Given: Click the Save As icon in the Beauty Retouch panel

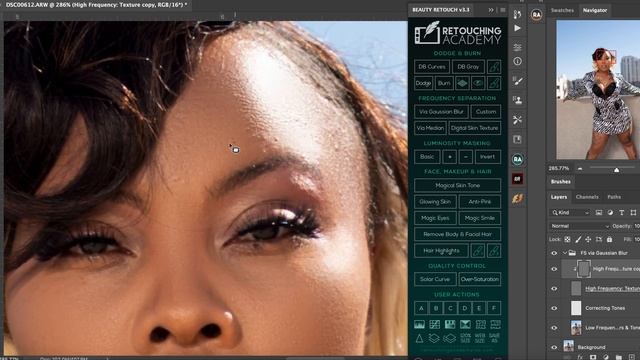Looking at the screenshot, I should point(495,338).
